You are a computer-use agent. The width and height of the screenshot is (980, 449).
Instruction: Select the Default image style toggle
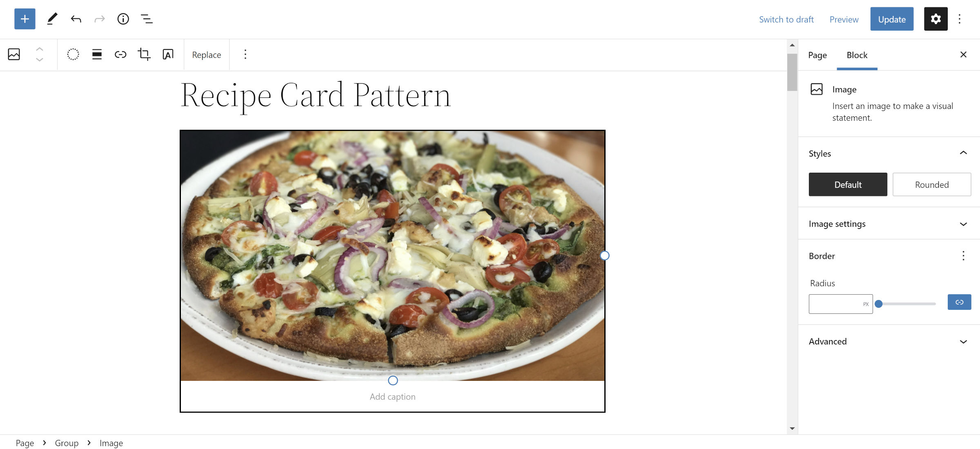pyautogui.click(x=848, y=184)
